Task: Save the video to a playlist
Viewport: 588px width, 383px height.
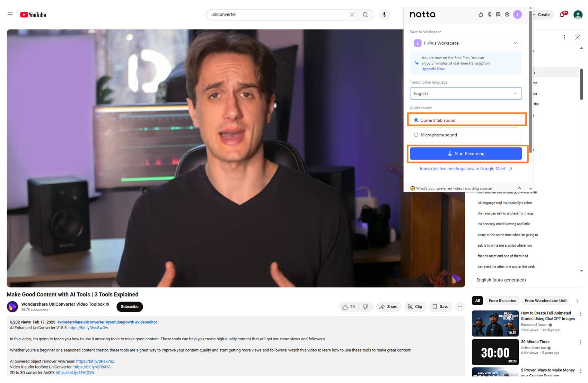Action: tap(440, 307)
